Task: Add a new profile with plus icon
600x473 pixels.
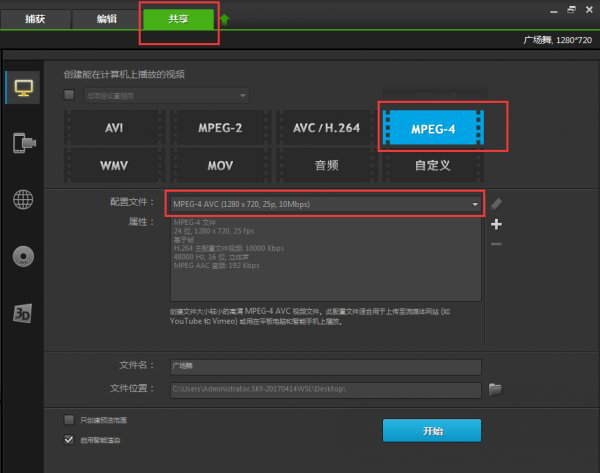Action: coord(497,224)
